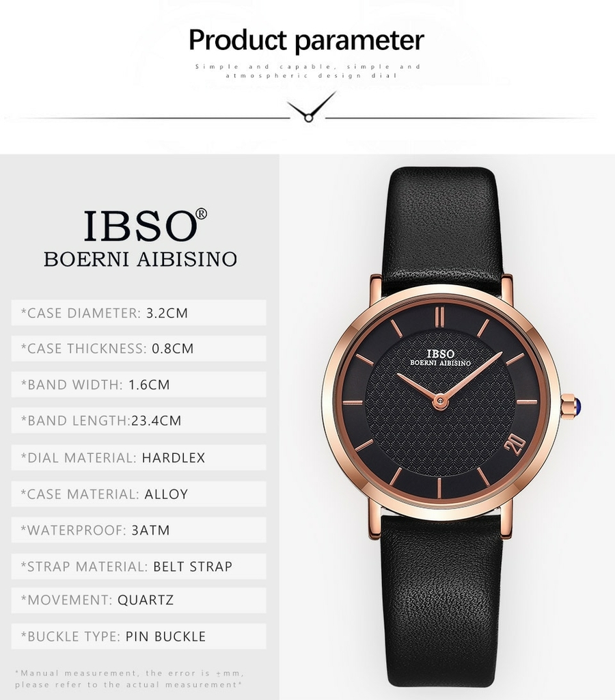
Task: Select the Strap Material Belt Strap row
Action: tap(139, 566)
